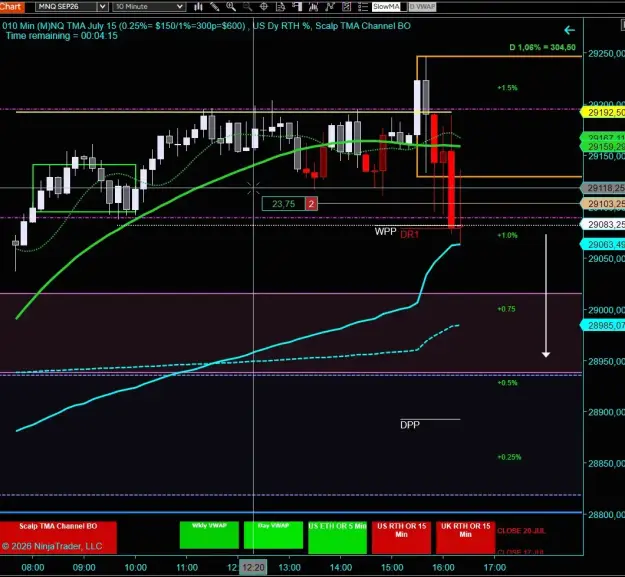This screenshot has height=577, width=625.
Task: Toggle the Wkly VWAP green button
Action: (209, 535)
